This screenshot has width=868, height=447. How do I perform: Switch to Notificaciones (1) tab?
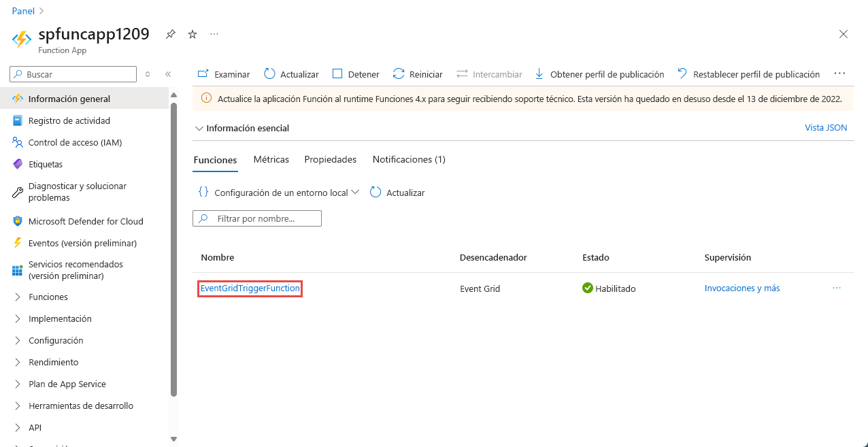pos(409,159)
